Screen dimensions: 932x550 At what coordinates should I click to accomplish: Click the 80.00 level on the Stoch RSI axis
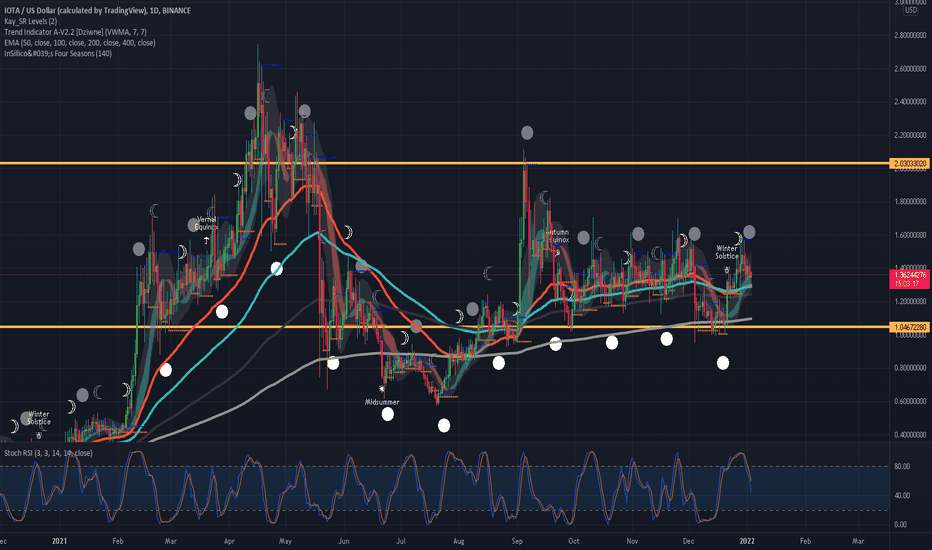(902, 467)
